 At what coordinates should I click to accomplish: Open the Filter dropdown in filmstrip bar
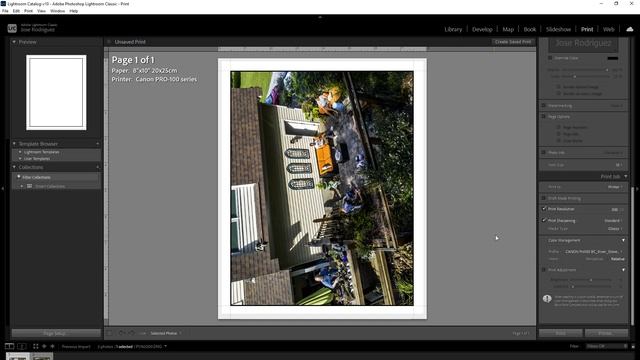(606, 346)
